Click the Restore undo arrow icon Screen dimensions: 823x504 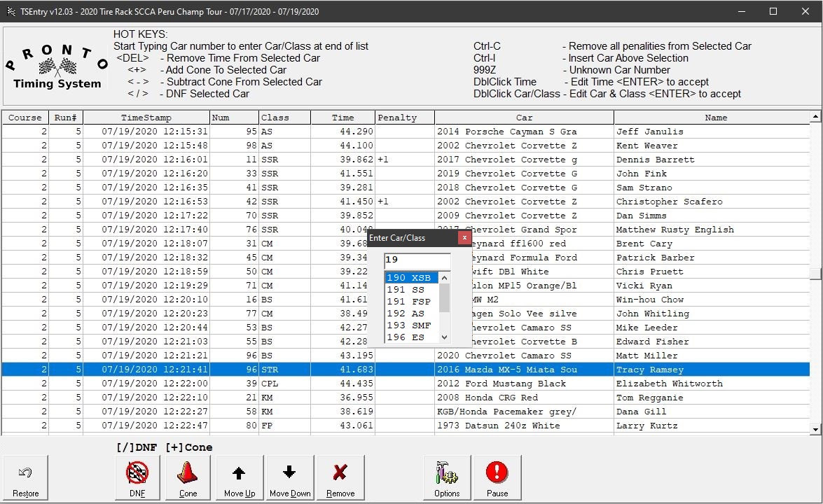pyautogui.click(x=25, y=472)
